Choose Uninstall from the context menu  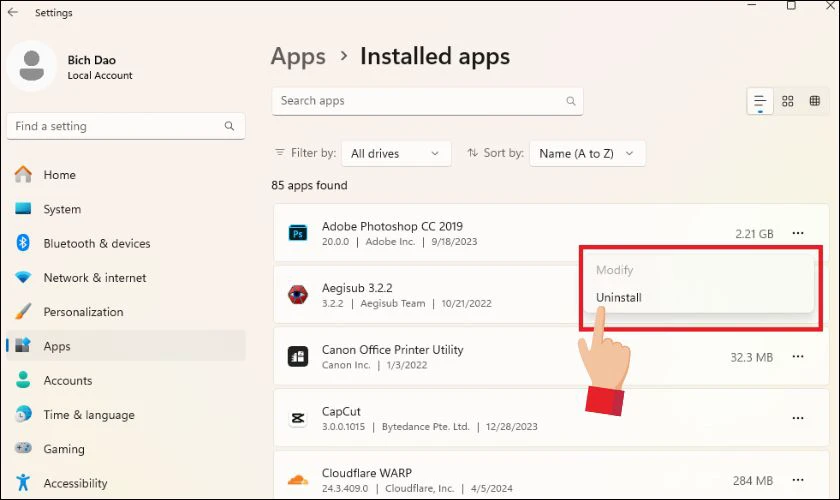point(619,297)
